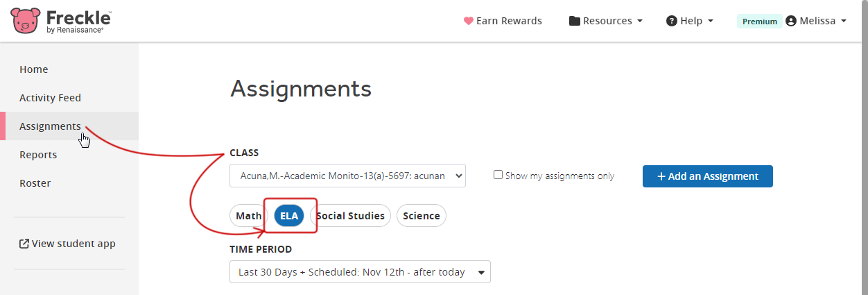Click the heart icon beside Earn Rewards
Viewport: 868px width, 295px height.
468,21
